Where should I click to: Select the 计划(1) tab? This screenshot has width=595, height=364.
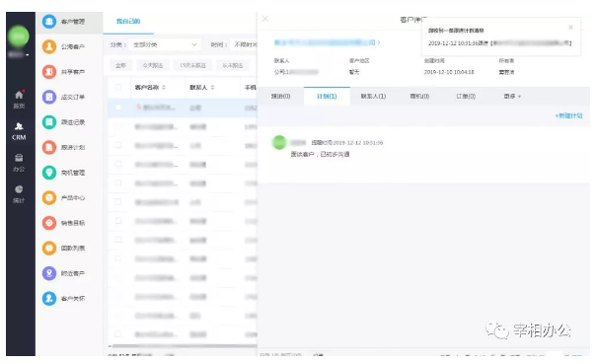[327, 97]
